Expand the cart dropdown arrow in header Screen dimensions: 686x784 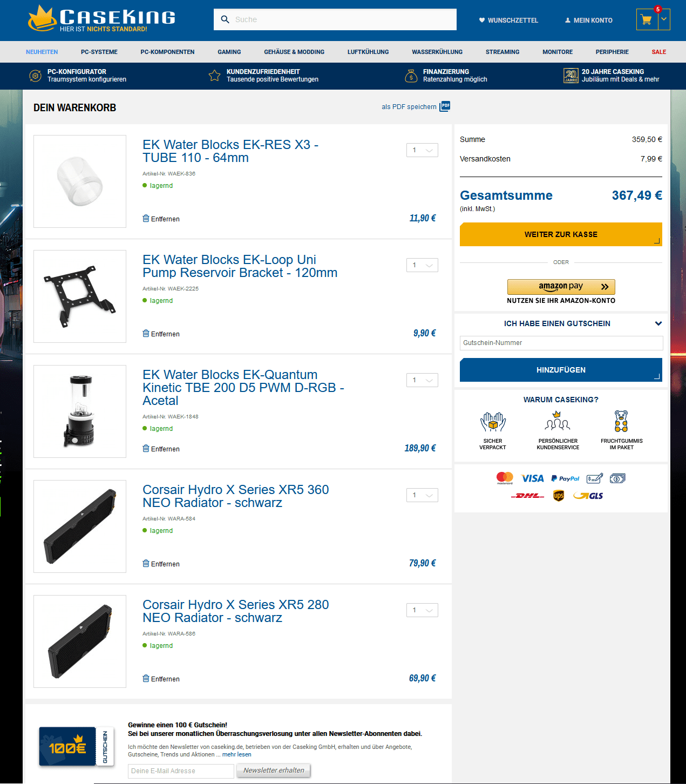664,19
